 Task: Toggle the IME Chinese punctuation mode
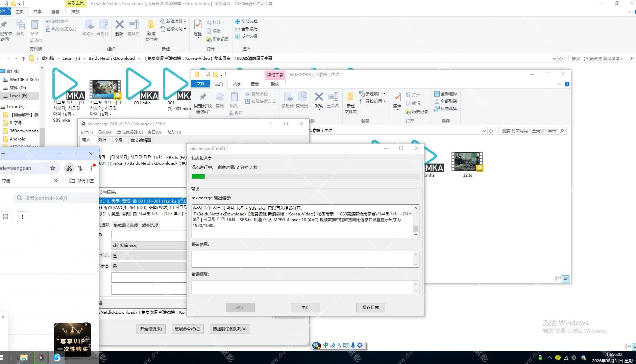pos(339,345)
